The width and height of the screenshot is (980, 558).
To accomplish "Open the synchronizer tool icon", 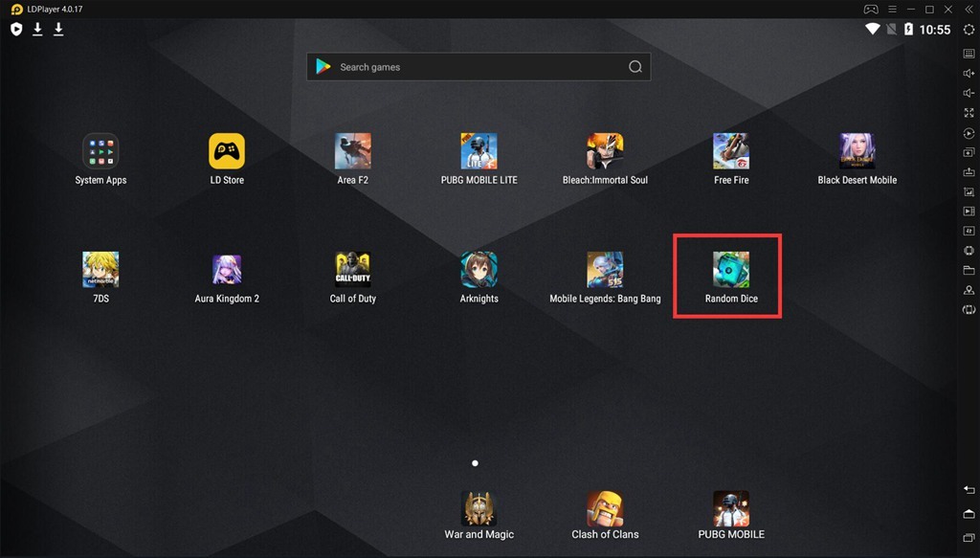I will tap(969, 231).
